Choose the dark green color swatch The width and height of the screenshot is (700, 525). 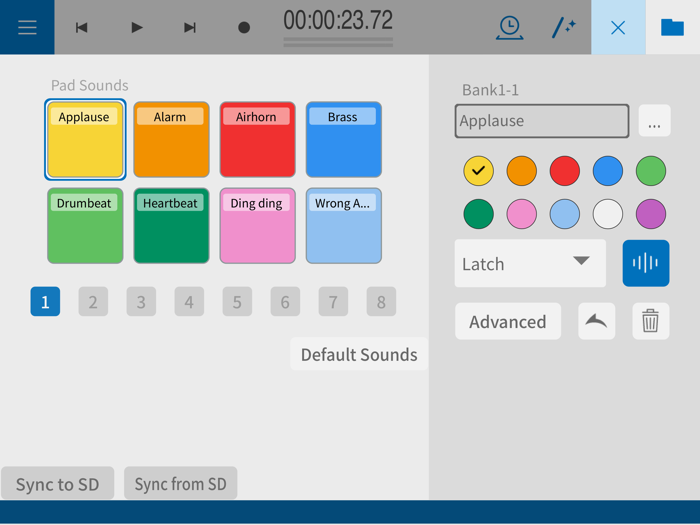coord(479,214)
